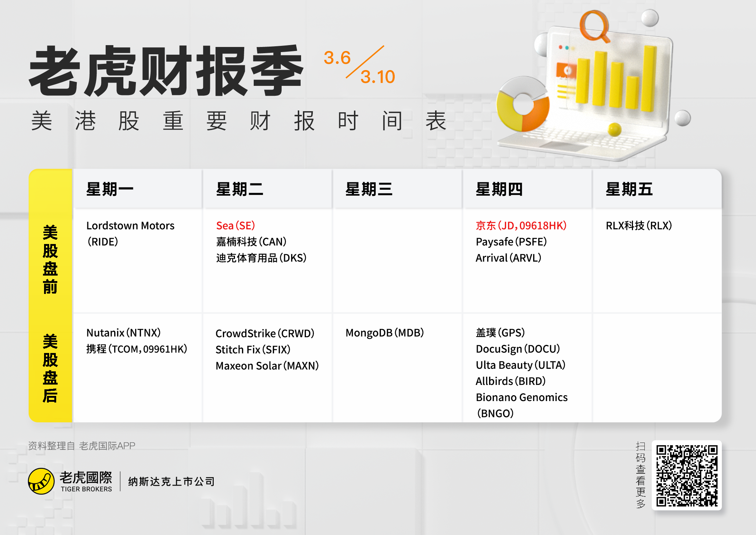This screenshot has width=756, height=535.
Task: Click 迪克体育用品 (DKS) entry
Action: [261, 258]
